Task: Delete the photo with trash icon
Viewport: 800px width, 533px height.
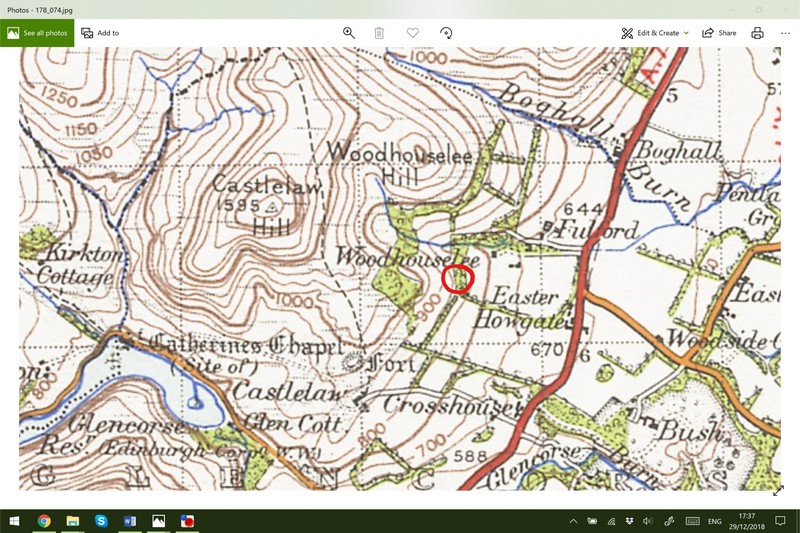Action: [379, 33]
